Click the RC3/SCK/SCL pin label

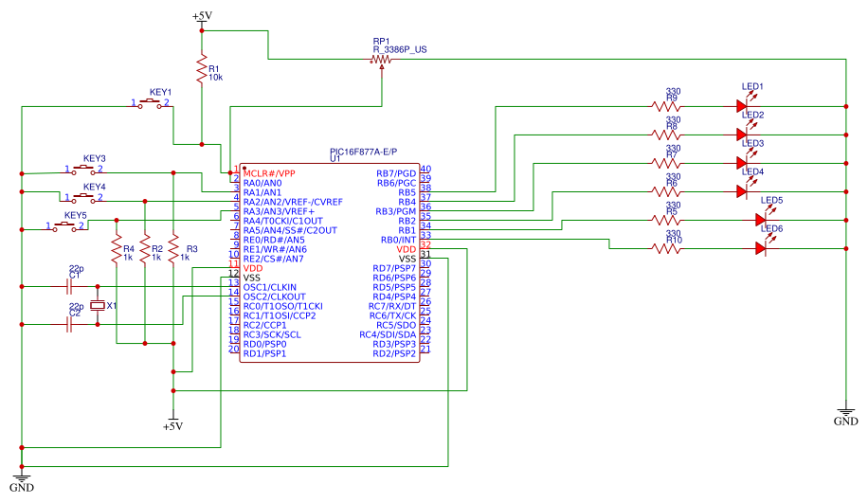(272, 334)
